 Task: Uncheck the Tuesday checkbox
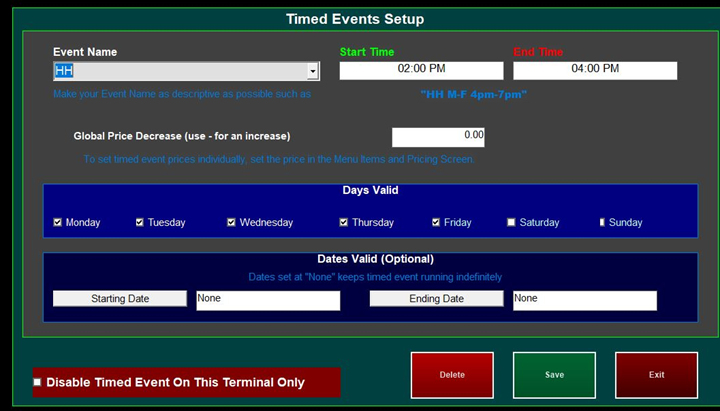[x=140, y=222]
